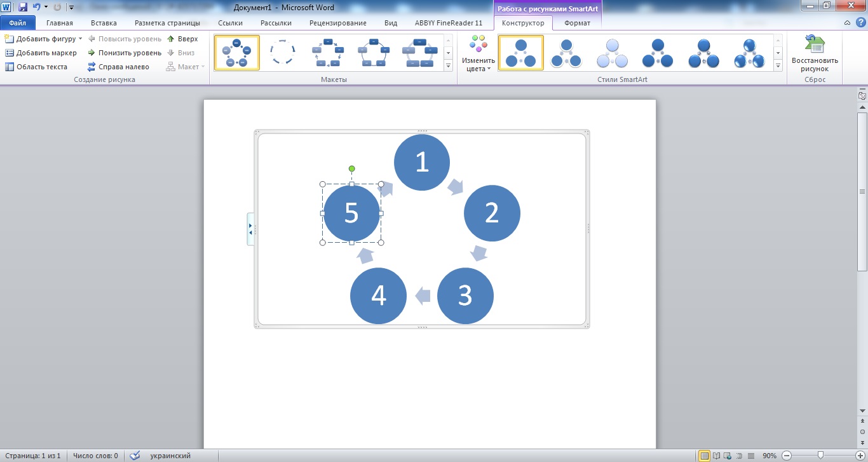Click Add Bullet (Добавить маркер) icon
This screenshot has width=868, height=462.
point(10,53)
